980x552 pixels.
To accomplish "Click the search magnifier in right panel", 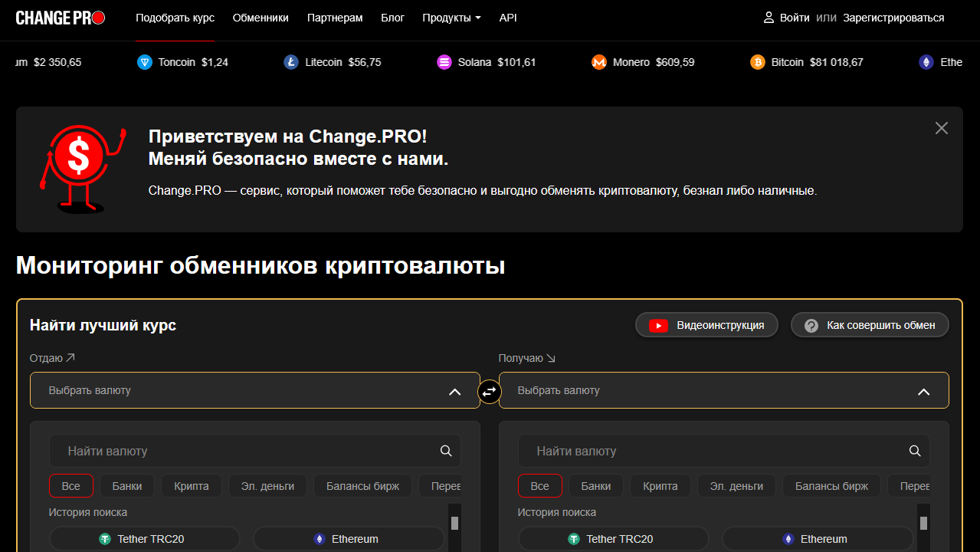I will pos(915,451).
